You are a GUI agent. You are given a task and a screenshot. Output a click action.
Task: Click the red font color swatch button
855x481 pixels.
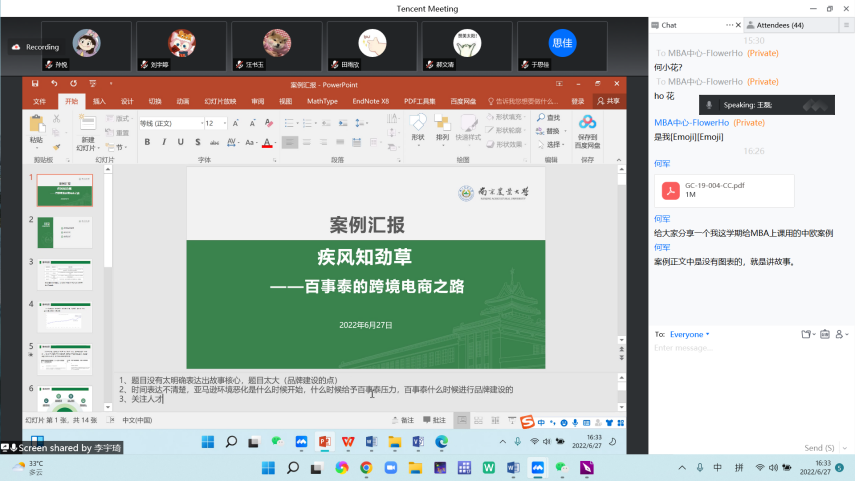(266, 142)
